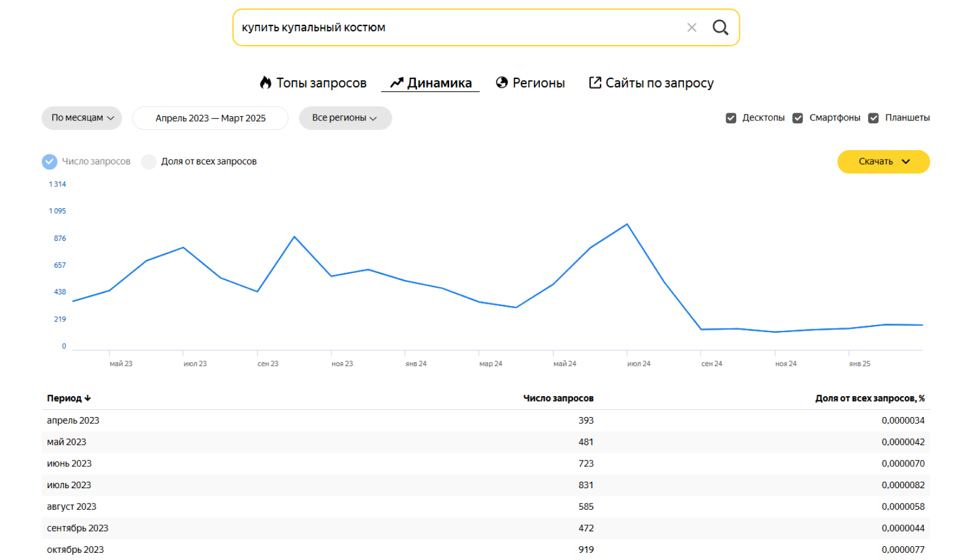The height and width of the screenshot is (560, 954).
Task: Expand the Все регионы dropdown
Action: click(x=345, y=118)
